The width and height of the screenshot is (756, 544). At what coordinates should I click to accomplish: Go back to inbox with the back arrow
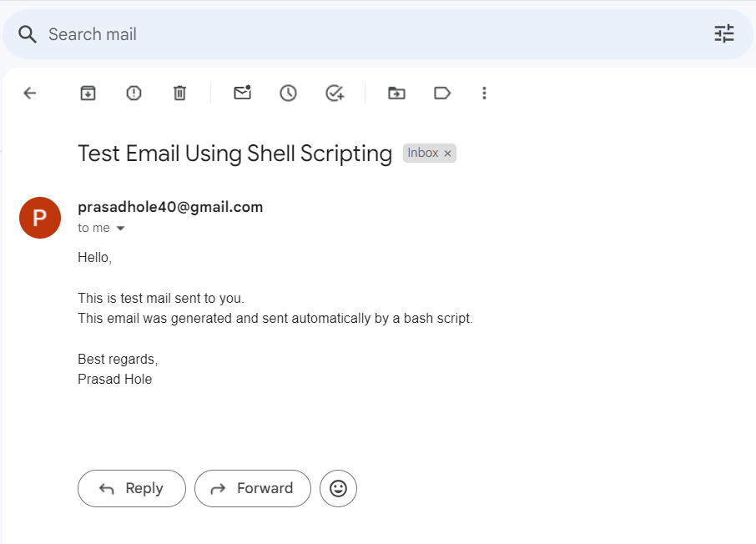[x=30, y=93]
